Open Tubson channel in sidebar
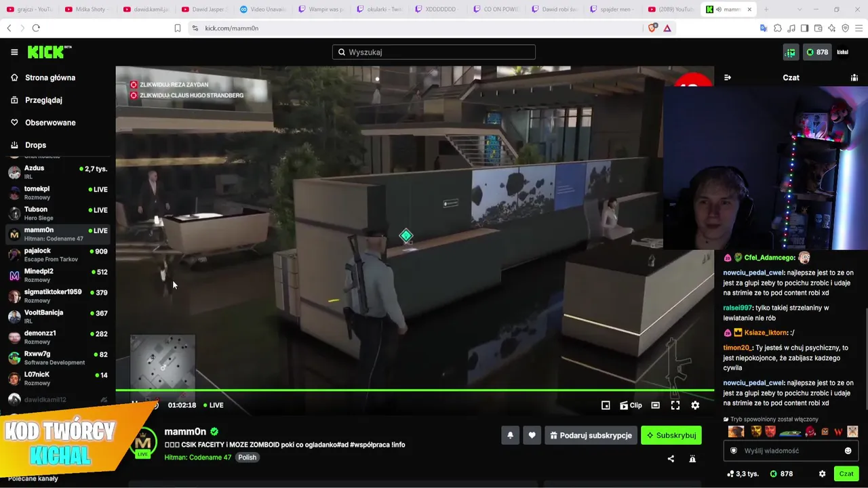 click(x=58, y=213)
